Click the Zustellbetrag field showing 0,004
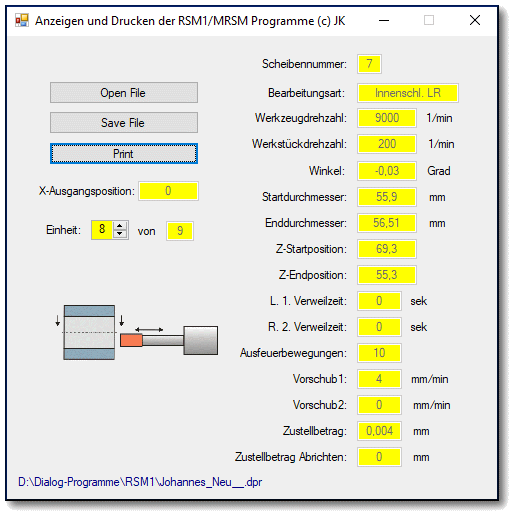 (379, 431)
